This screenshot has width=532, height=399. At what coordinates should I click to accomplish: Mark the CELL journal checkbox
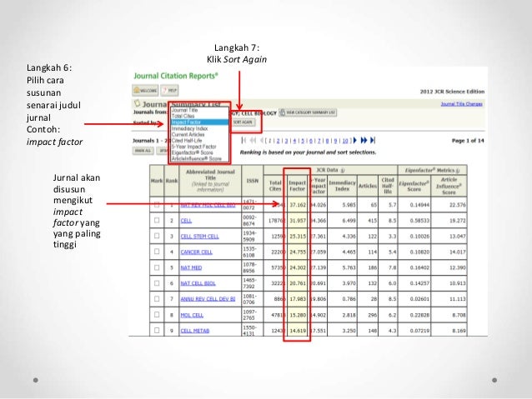coord(157,221)
